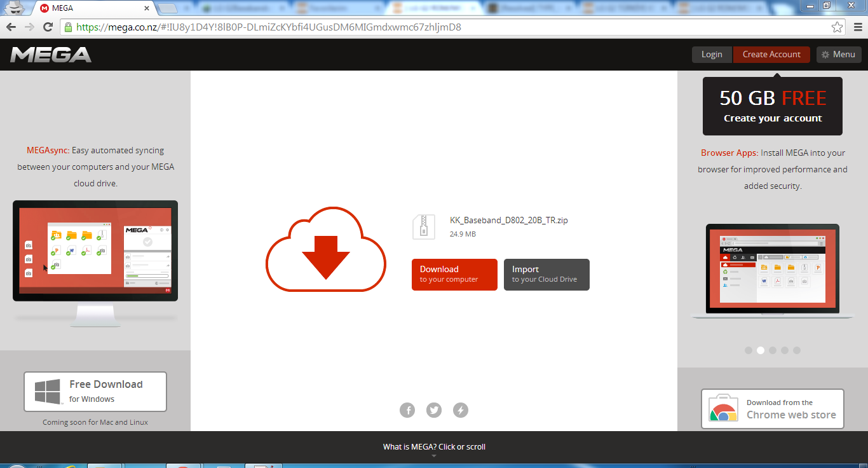Select the fifth carousel dot
The image size is (868, 468).
797,350
